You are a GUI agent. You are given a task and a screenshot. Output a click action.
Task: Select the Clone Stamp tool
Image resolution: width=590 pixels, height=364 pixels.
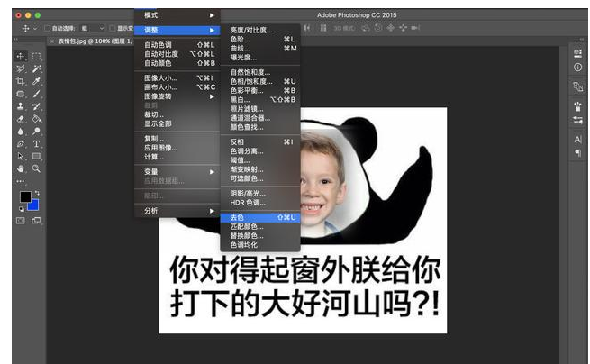(21, 106)
